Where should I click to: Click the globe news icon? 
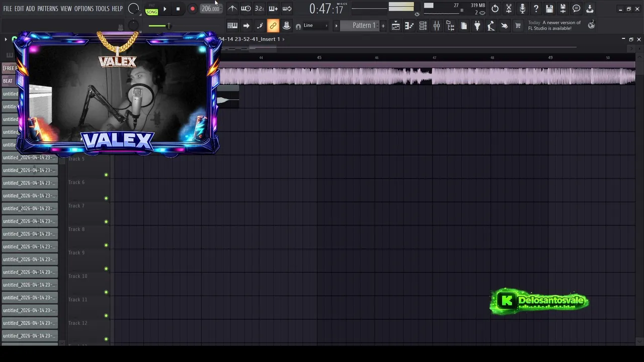click(x=592, y=25)
